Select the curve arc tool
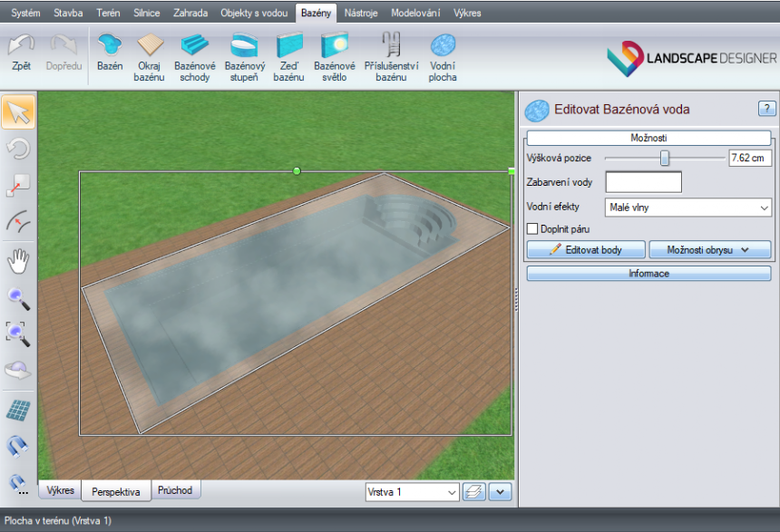 click(x=18, y=222)
